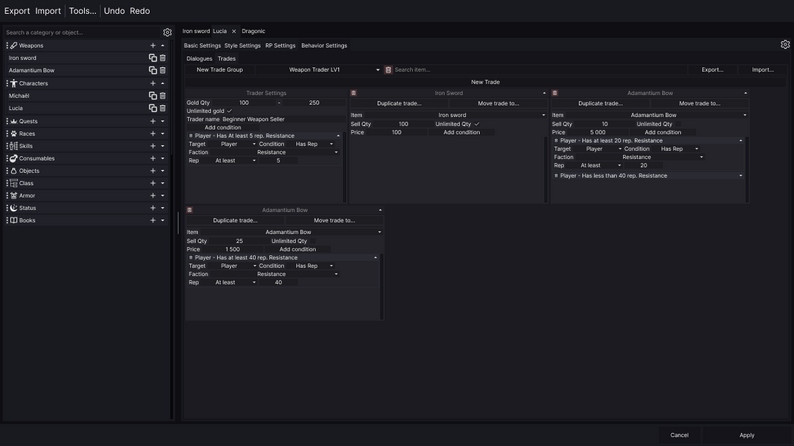Open the settings gear in the top-right corner
This screenshot has height=446, width=794.
[x=785, y=45]
